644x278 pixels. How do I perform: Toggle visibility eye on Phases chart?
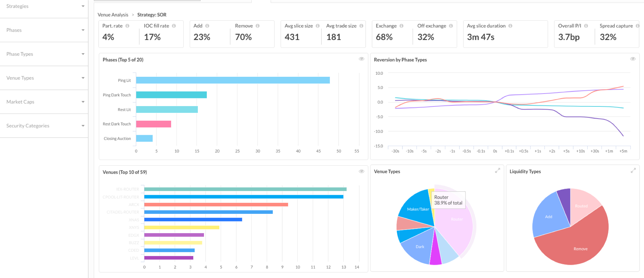(x=361, y=59)
